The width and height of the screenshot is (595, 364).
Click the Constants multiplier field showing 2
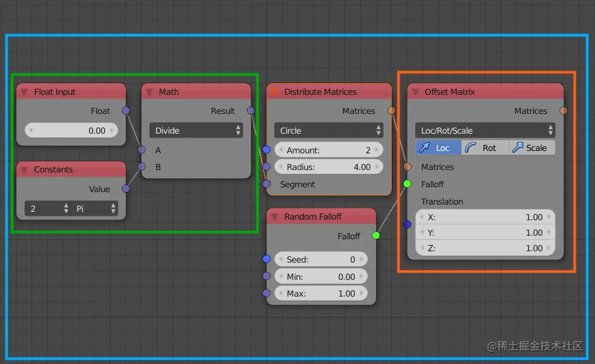47,208
